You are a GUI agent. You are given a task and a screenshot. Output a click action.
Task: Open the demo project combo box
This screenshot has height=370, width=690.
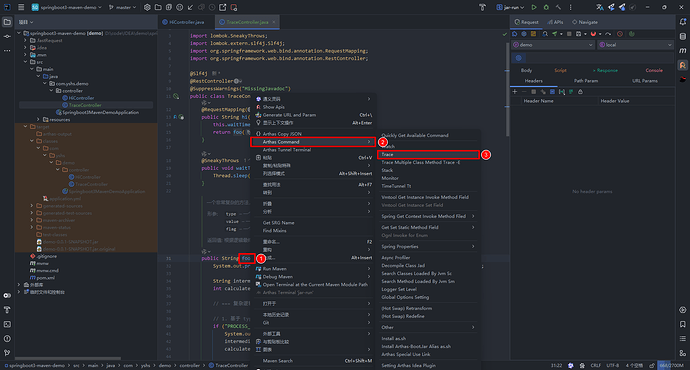pos(553,45)
